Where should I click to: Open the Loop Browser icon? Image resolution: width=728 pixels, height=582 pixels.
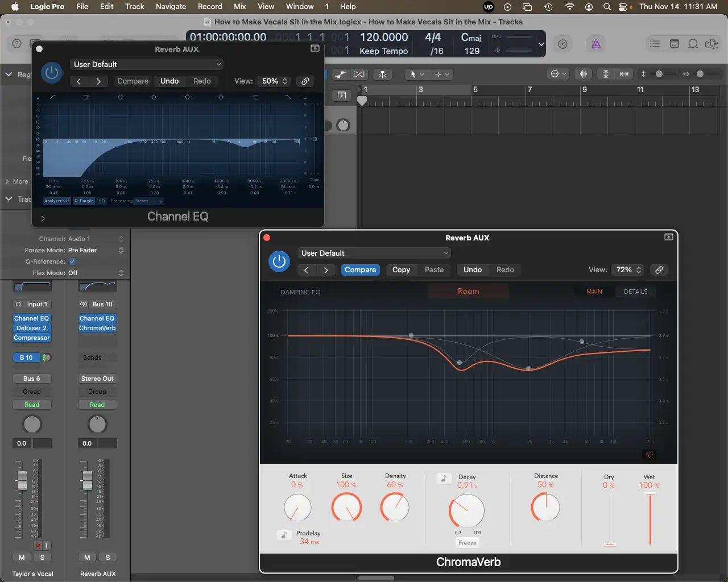693,44
